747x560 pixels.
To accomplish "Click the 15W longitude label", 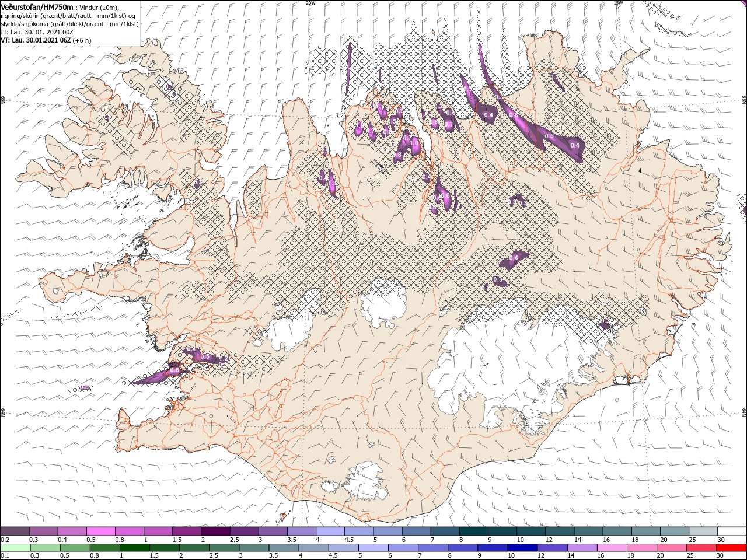I will (x=617, y=3).
